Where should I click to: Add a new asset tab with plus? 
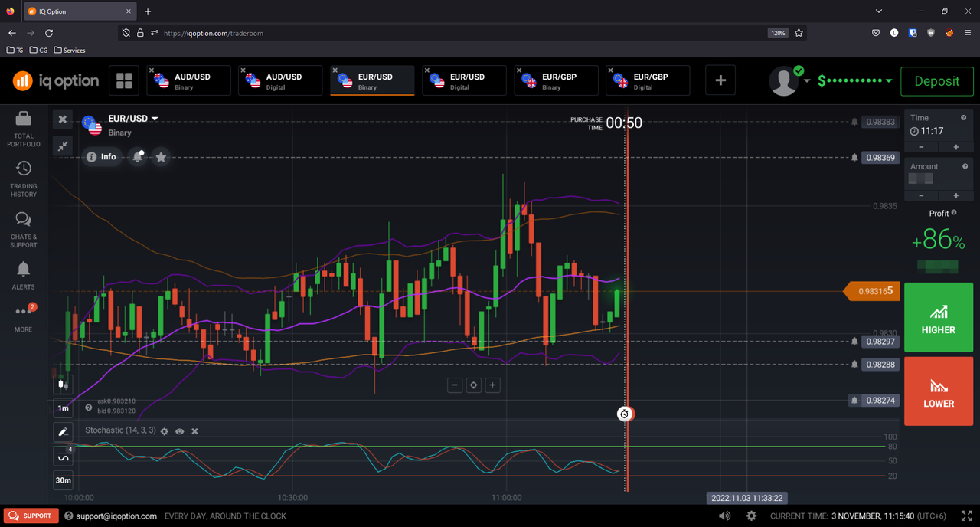click(x=720, y=80)
